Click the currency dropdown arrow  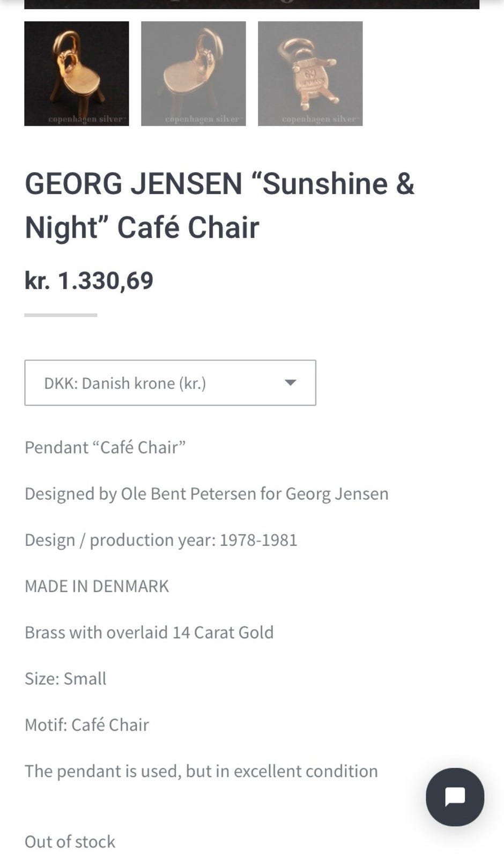[x=290, y=382]
